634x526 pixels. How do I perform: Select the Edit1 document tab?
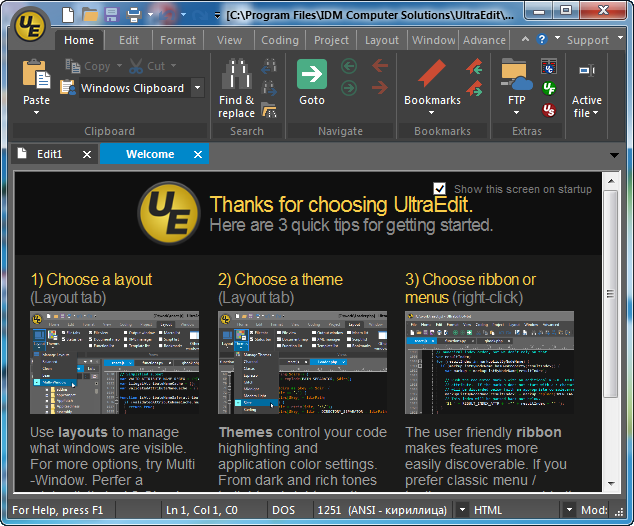(x=49, y=154)
